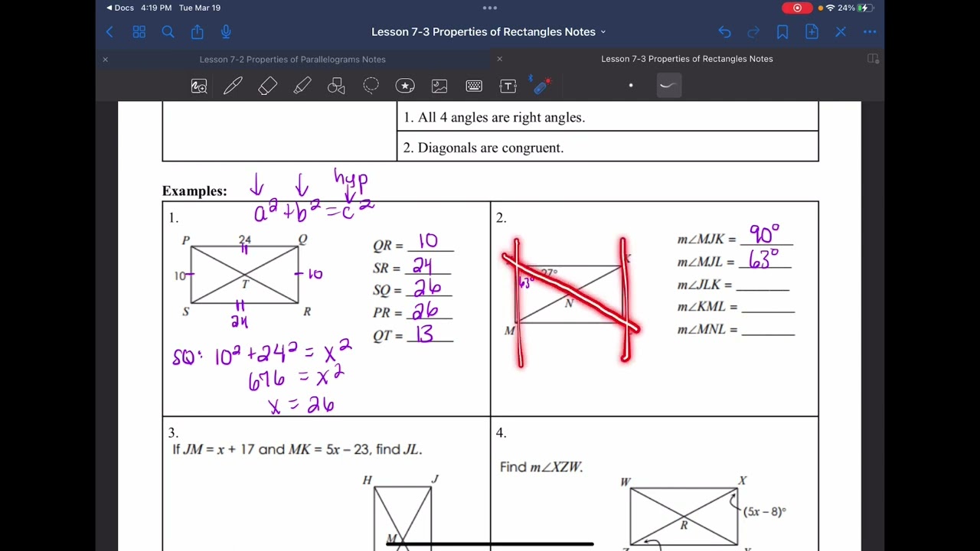Select the zoom window tool
The height and width of the screenshot is (551, 980).
199,86
